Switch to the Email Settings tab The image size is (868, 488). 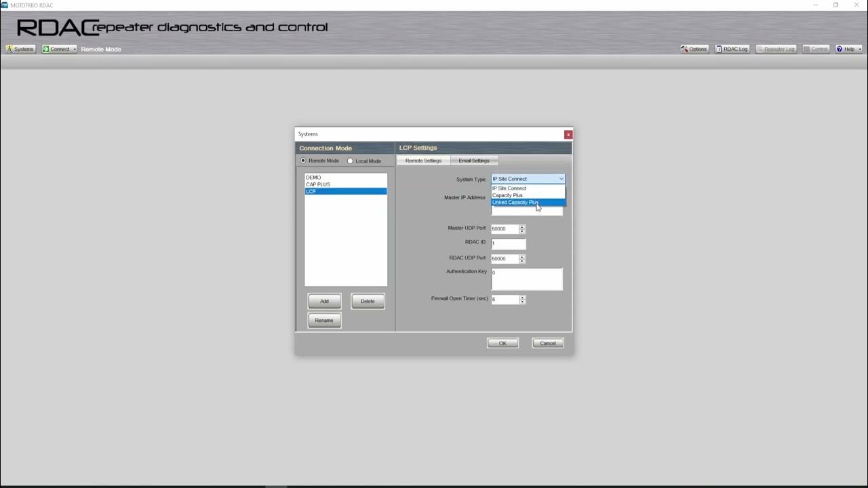click(x=474, y=161)
